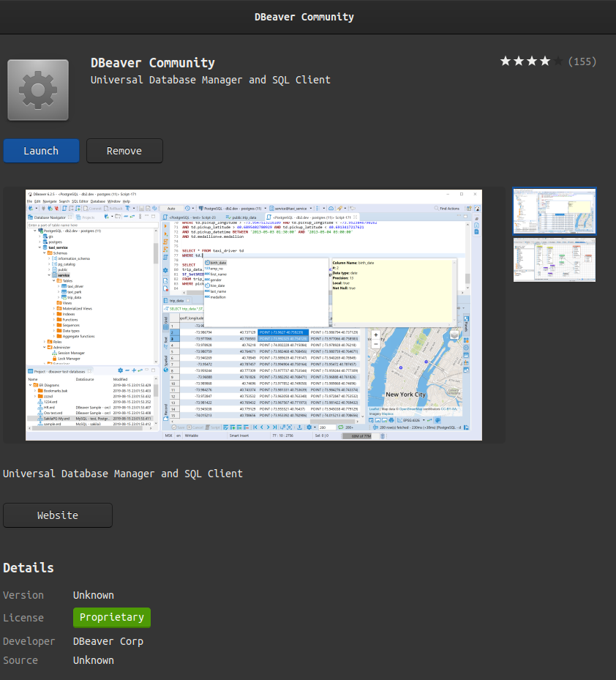This screenshot has height=680, width=616.
Task: Launch DBeaver Community with the Launch button
Action: pyautogui.click(x=41, y=151)
